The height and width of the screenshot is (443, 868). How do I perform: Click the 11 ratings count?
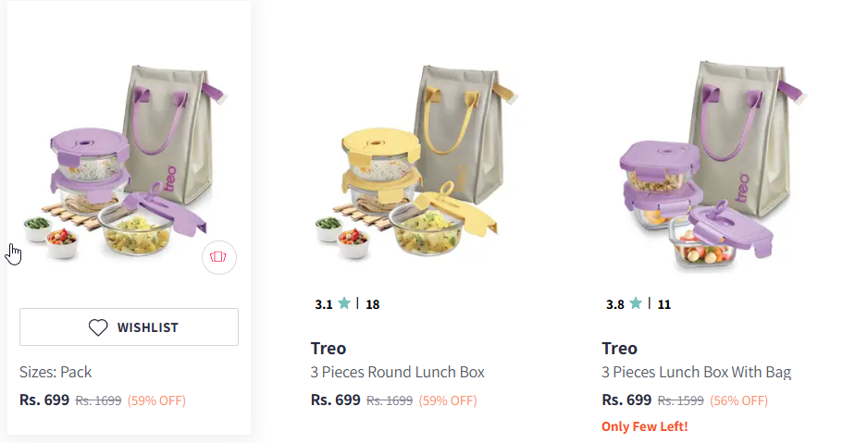click(x=664, y=303)
